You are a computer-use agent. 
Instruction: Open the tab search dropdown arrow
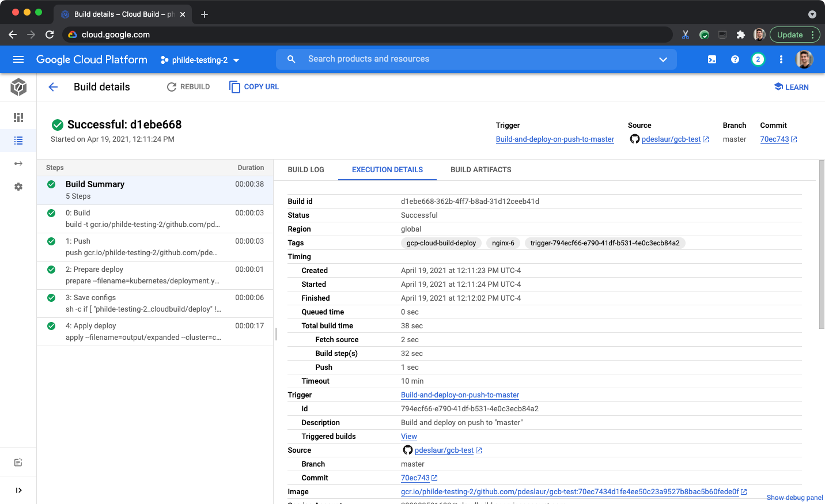[x=812, y=14]
